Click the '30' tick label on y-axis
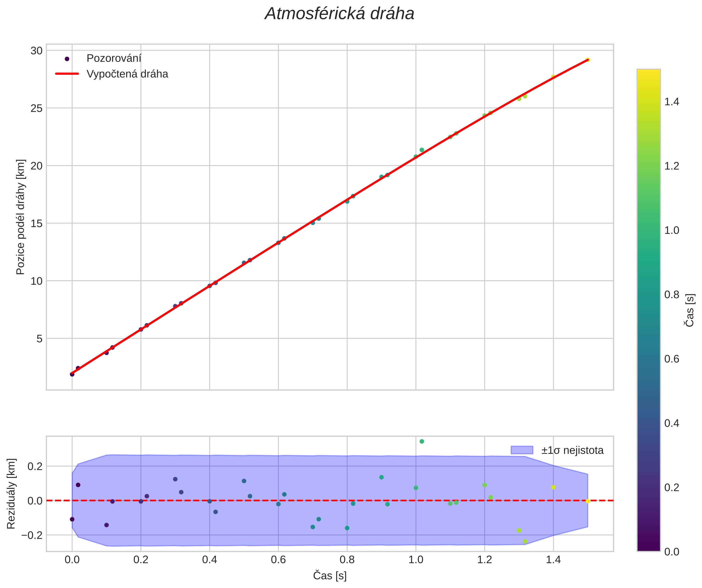The image size is (702, 588). (37, 51)
